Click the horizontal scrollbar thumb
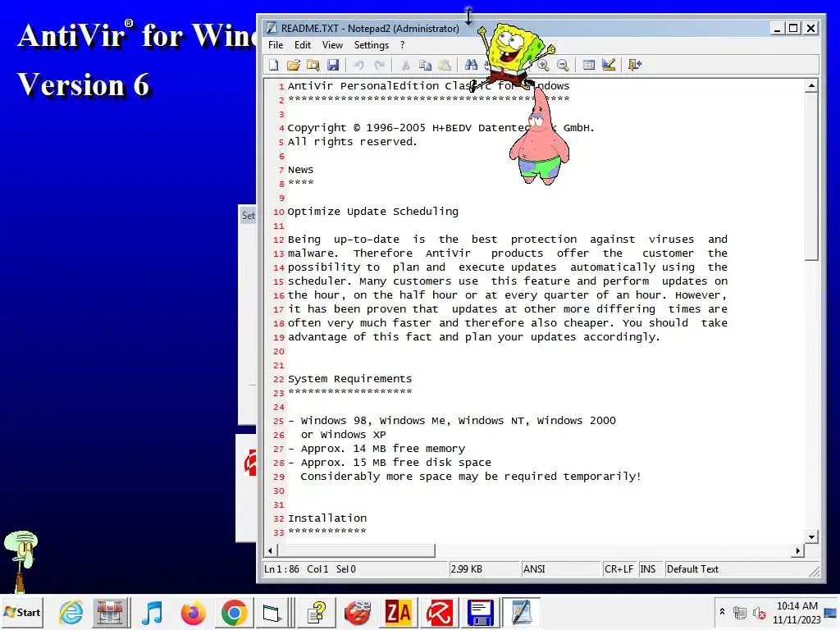This screenshot has width=840, height=630. (356, 550)
